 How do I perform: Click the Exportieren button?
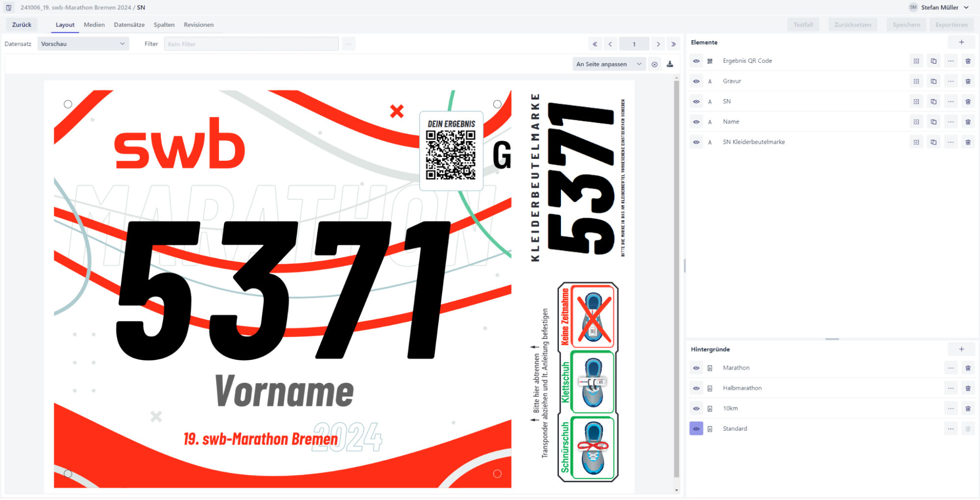[x=951, y=25]
